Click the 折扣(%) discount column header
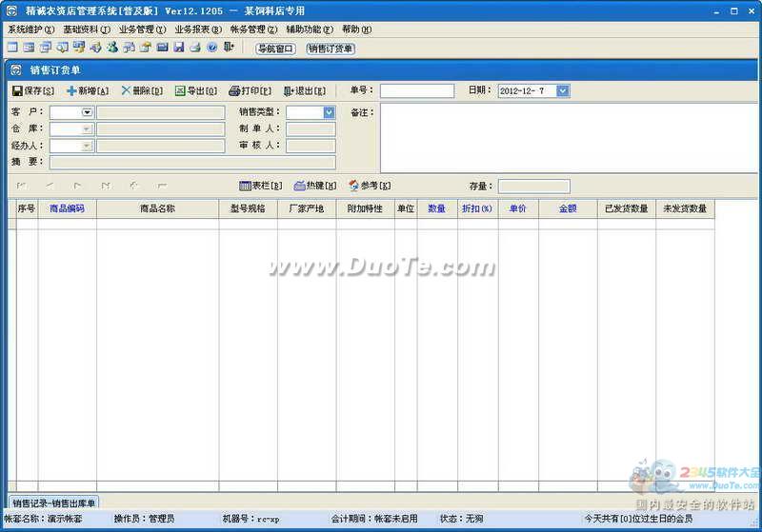 [x=477, y=208]
